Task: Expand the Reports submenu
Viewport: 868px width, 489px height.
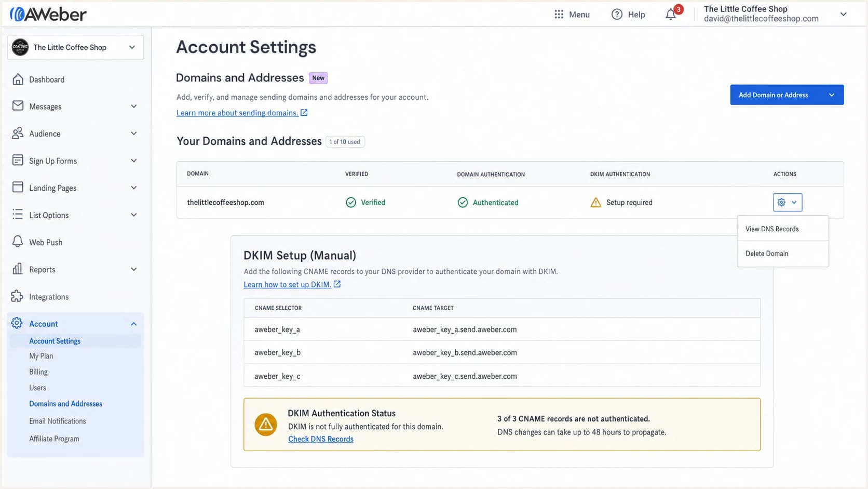Action: coord(133,269)
